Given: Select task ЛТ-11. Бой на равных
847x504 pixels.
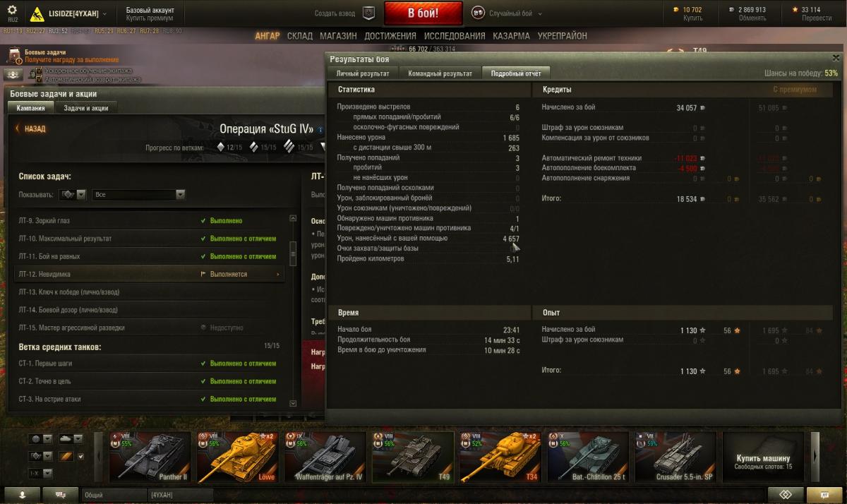Looking at the screenshot, I should 150,256.
